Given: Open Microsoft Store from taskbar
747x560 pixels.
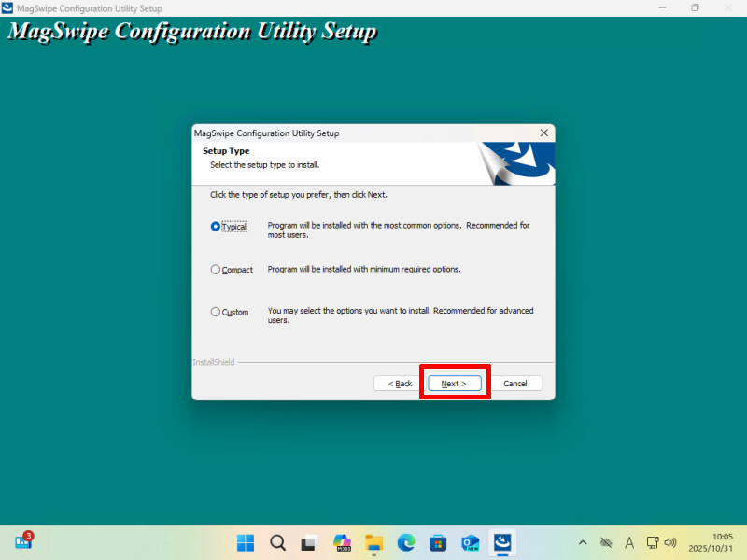Looking at the screenshot, I should (x=438, y=542).
